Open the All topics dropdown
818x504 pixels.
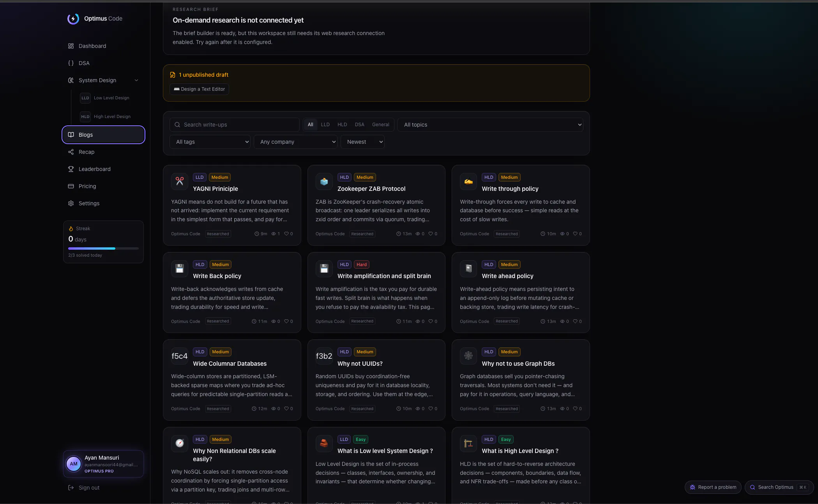(490, 125)
